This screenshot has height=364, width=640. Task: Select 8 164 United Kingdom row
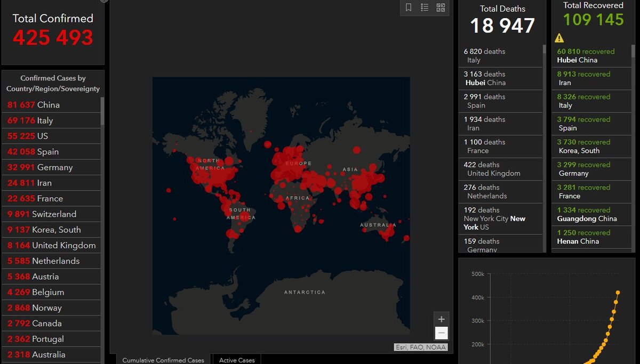tap(51, 245)
